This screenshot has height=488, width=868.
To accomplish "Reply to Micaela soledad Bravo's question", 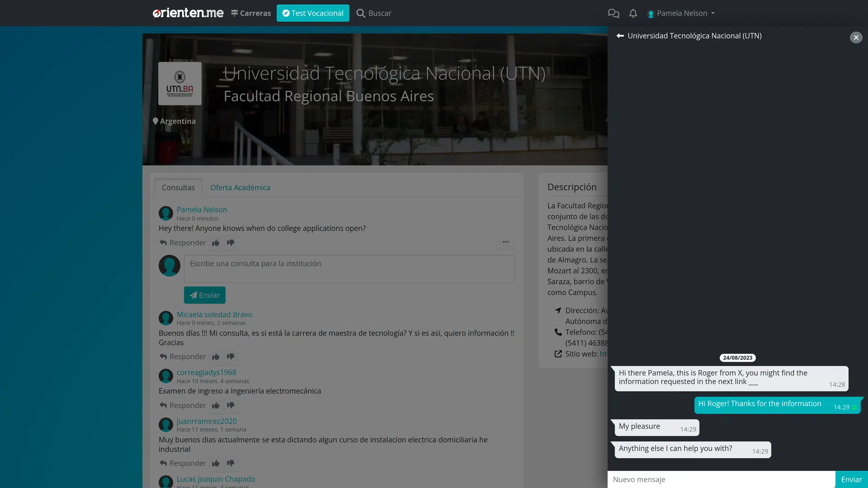I will [x=183, y=357].
